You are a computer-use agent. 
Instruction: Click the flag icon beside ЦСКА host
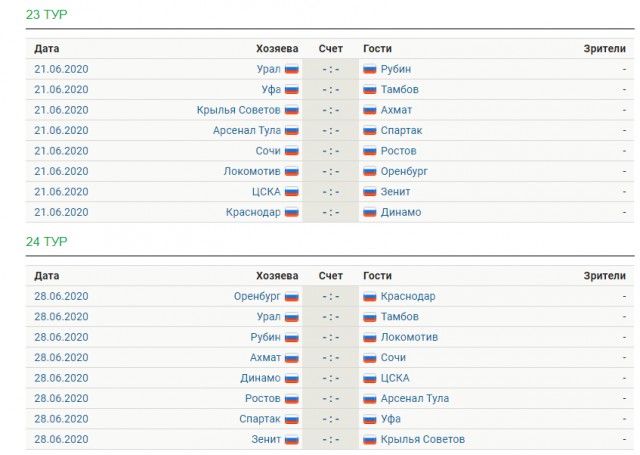coord(292,192)
